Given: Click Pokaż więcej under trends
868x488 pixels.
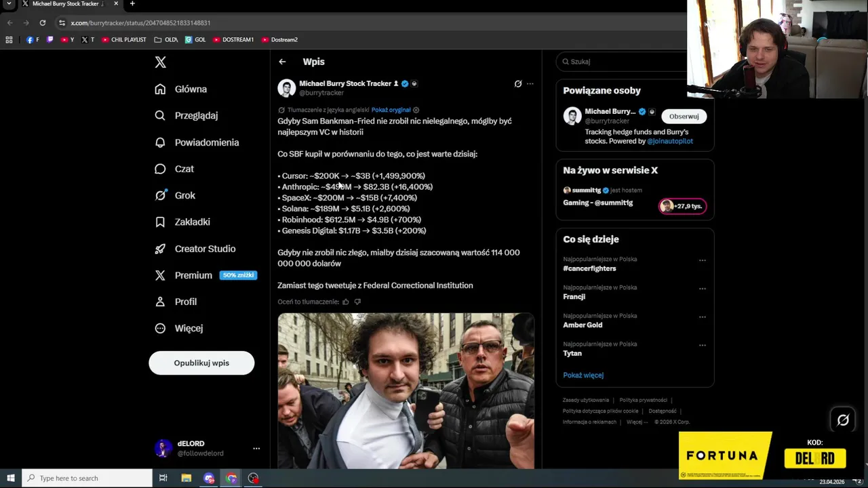Looking at the screenshot, I should click(583, 375).
